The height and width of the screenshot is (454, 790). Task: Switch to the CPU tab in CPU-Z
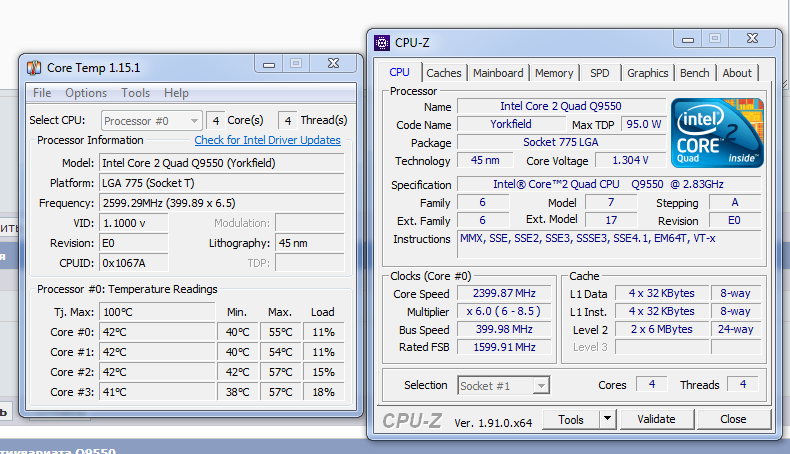(x=400, y=73)
